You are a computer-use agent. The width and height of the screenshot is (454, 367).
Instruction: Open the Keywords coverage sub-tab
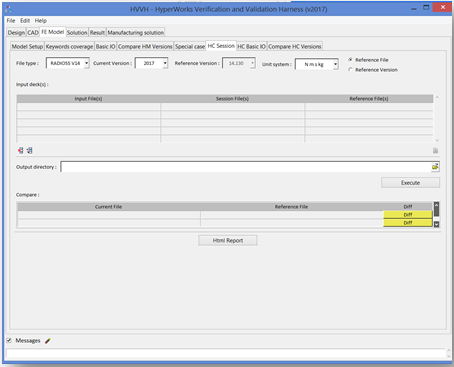coord(69,46)
